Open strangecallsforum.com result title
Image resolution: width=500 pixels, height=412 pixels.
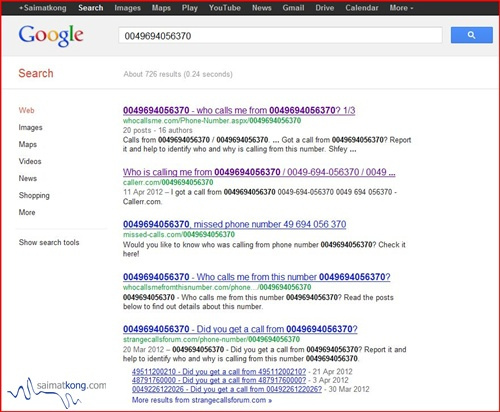240,329
